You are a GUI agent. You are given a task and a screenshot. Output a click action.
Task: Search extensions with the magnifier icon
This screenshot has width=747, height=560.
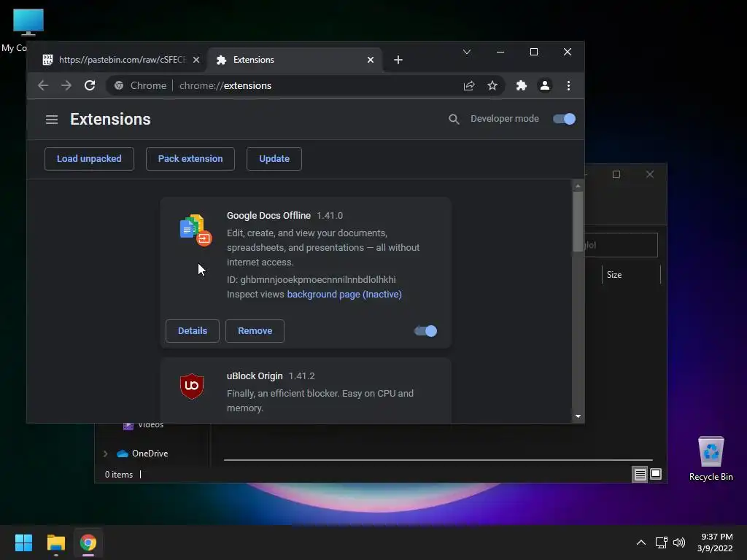pyautogui.click(x=454, y=119)
